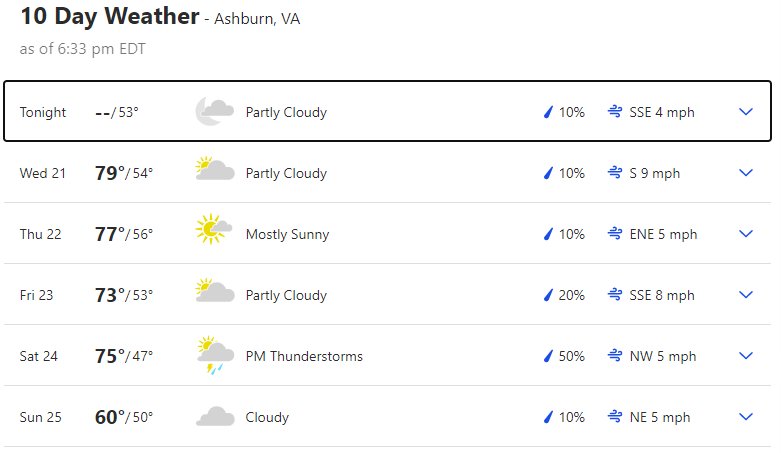Screen dimensions: 781x453
Task: Click the Sat 24 raindrop icon showing 50%
Action: (548, 356)
